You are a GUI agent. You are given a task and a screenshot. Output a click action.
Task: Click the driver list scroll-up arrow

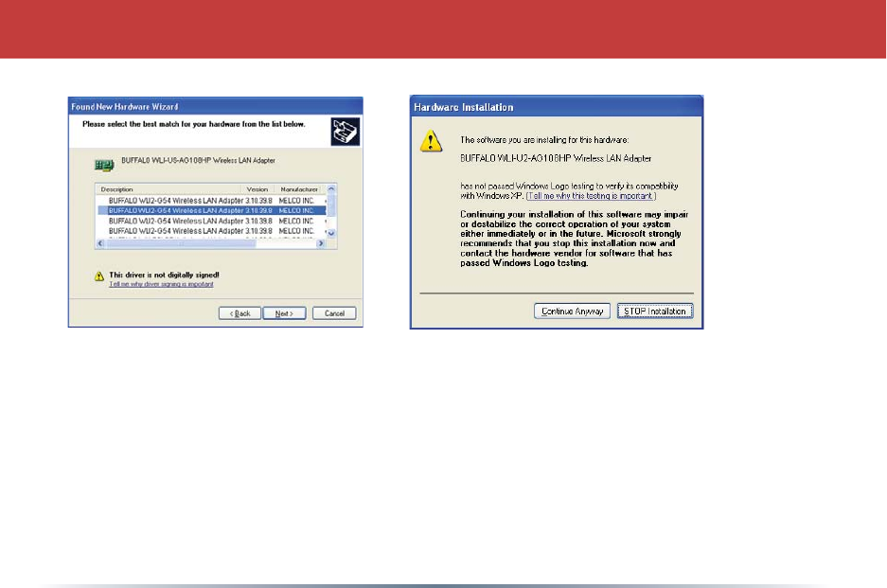331,189
